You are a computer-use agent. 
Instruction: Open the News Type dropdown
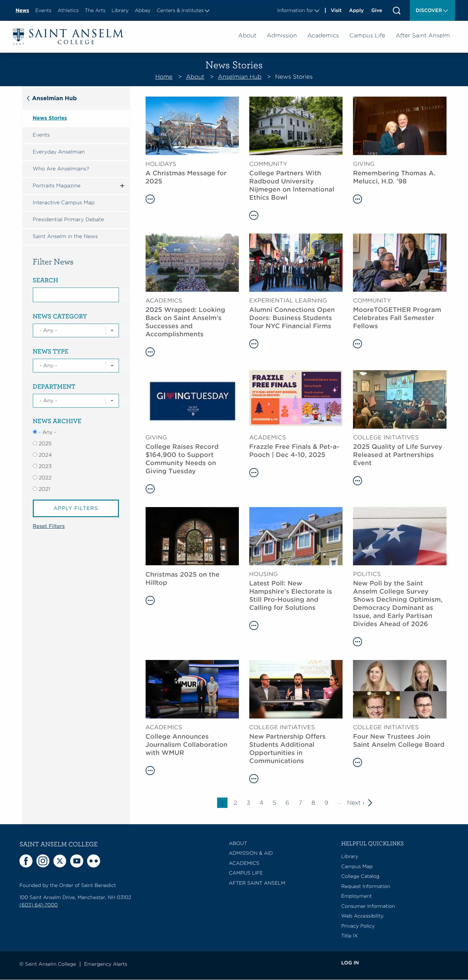76,366
